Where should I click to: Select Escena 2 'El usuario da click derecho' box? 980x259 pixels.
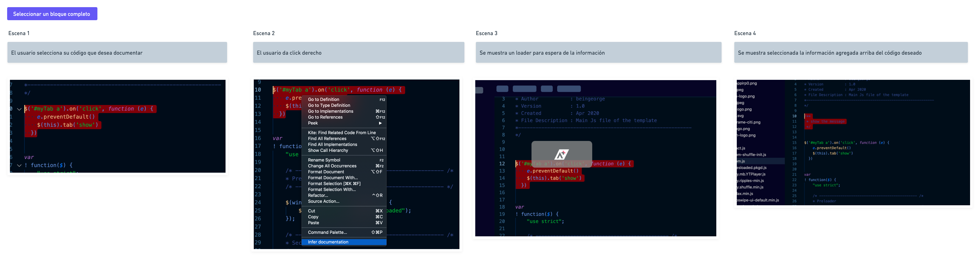(358, 52)
